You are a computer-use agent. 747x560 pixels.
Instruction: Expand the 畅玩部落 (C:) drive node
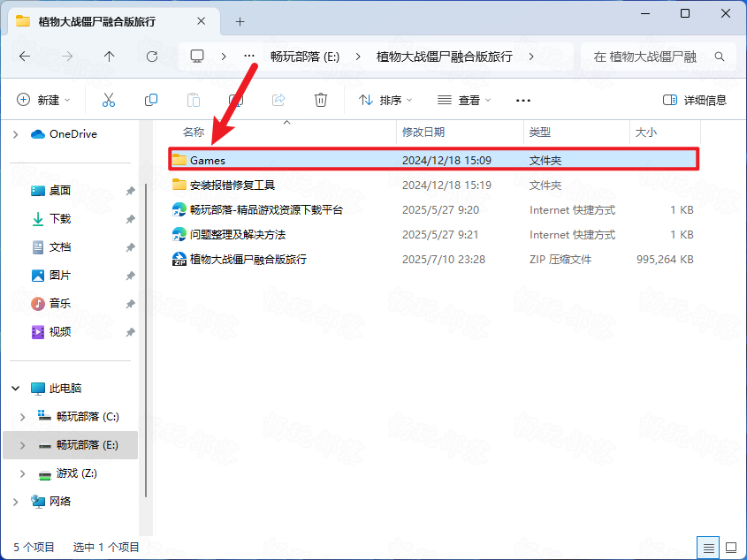pyautogui.click(x=22, y=417)
